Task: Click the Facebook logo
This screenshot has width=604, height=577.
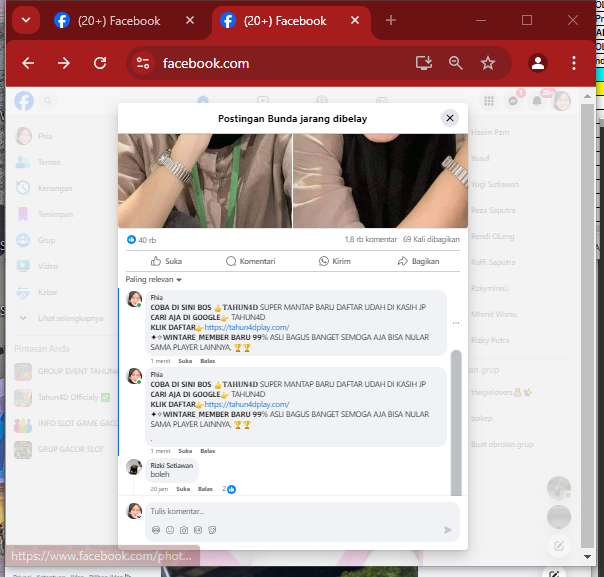Action: coord(24,101)
